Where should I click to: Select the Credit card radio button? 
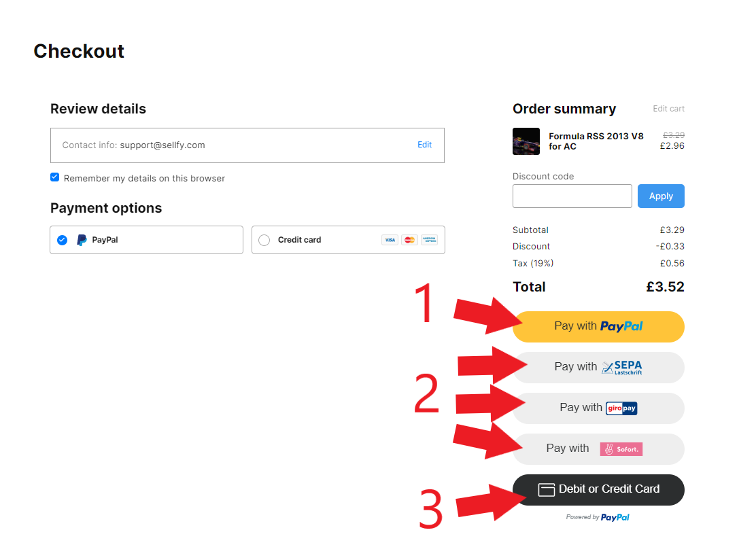[x=264, y=240]
